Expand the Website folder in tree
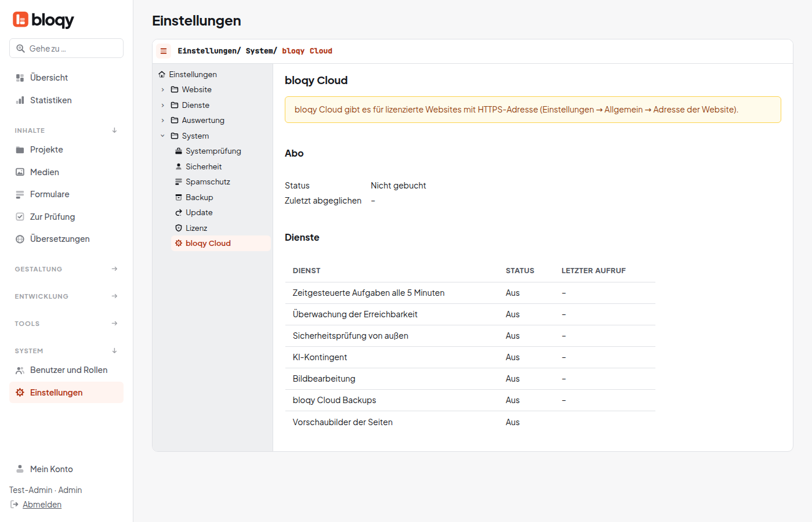812x522 pixels. click(x=163, y=90)
